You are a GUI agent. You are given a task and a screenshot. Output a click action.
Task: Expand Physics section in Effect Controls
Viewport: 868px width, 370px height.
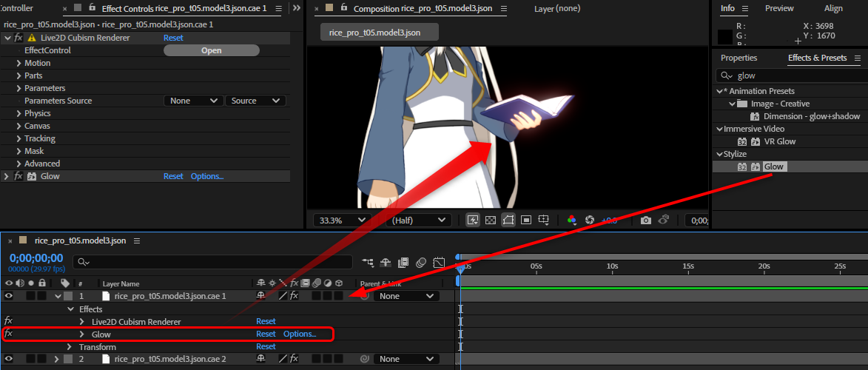pos(19,113)
